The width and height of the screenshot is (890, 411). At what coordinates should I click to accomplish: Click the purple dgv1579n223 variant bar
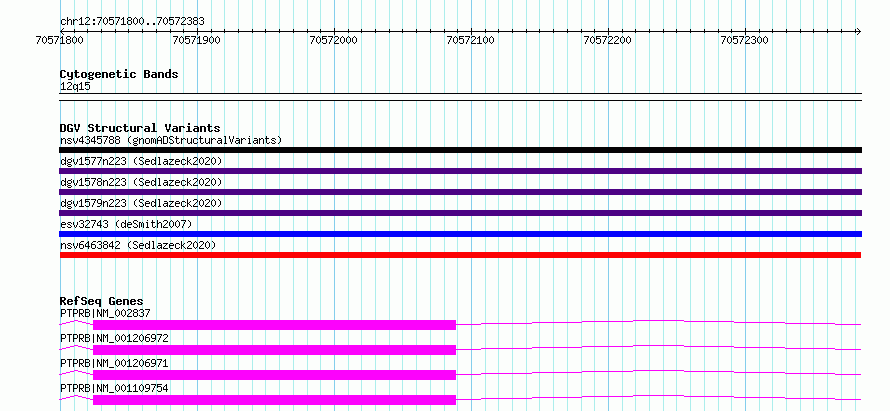point(460,213)
